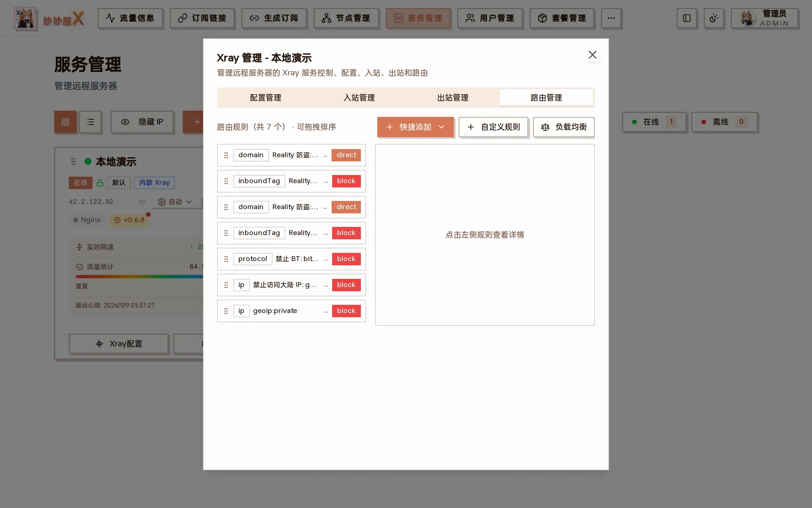The height and width of the screenshot is (508, 812).
Task: Select the geoip:private ip rule
Action: click(291, 311)
